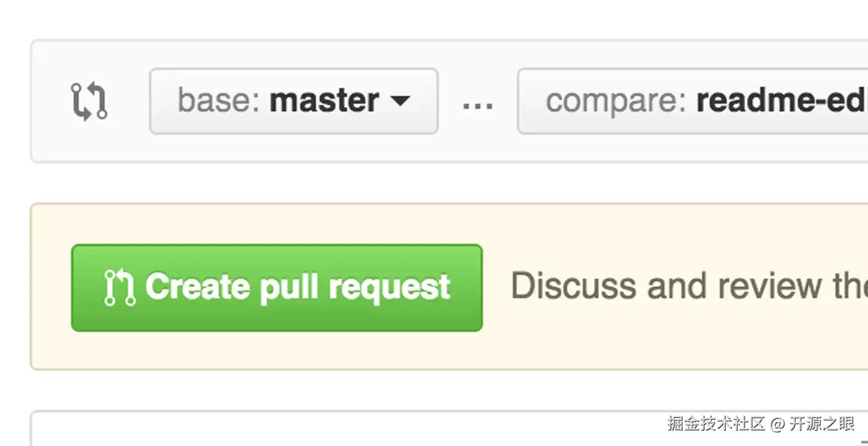Click the word "Create" on the green button

(197, 287)
